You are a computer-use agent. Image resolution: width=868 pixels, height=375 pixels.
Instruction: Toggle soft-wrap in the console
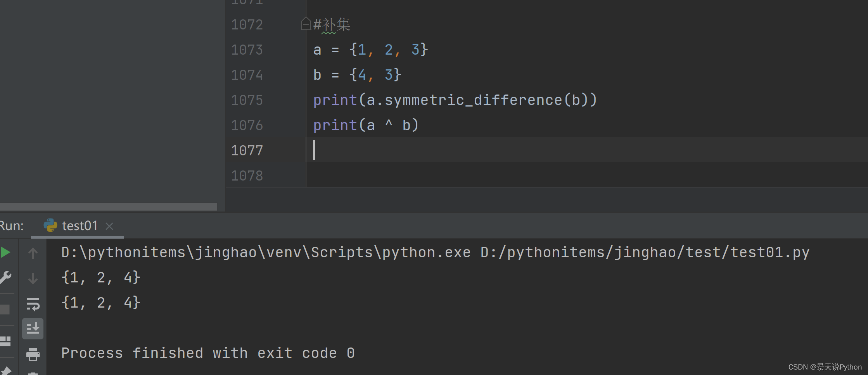click(x=33, y=304)
